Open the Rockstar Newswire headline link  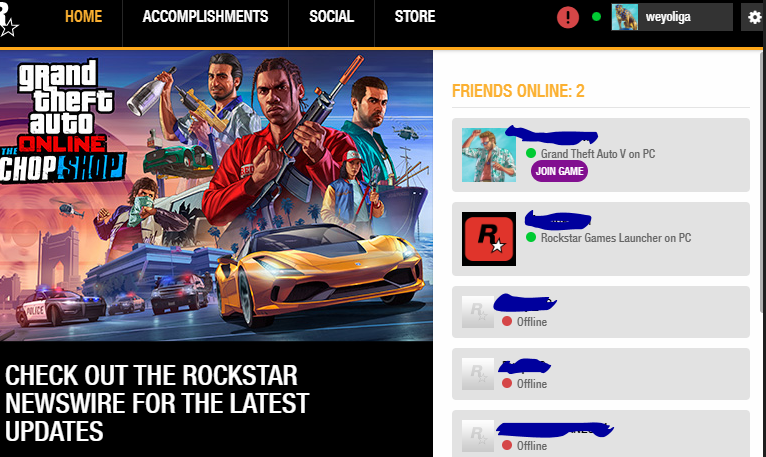(x=157, y=403)
